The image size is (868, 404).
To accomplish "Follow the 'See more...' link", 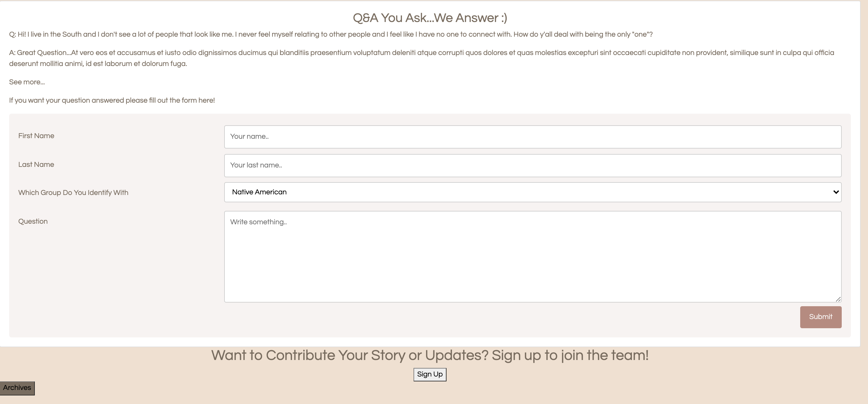I will [27, 82].
